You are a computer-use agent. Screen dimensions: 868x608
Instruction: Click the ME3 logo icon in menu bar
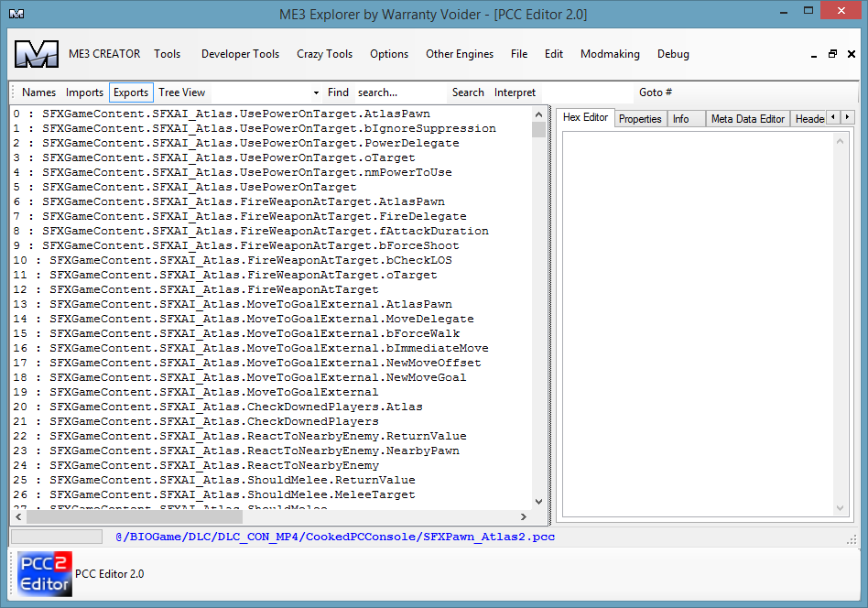tap(37, 54)
